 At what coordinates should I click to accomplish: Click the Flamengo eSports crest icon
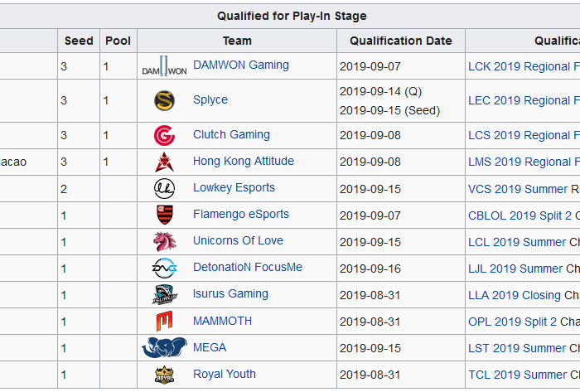164,215
